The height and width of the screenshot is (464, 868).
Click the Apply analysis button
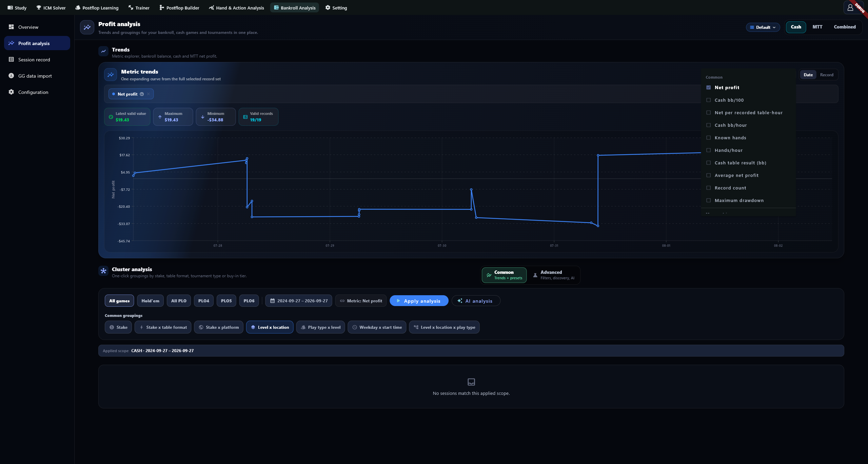(x=419, y=301)
